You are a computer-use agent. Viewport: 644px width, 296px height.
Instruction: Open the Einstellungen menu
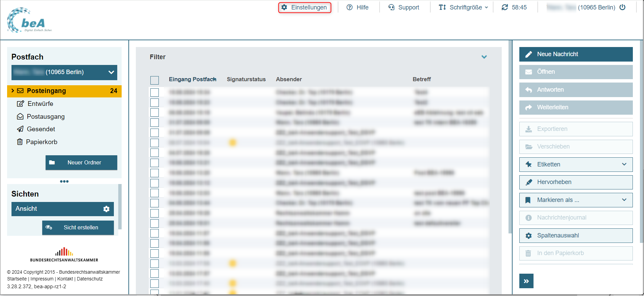[304, 7]
